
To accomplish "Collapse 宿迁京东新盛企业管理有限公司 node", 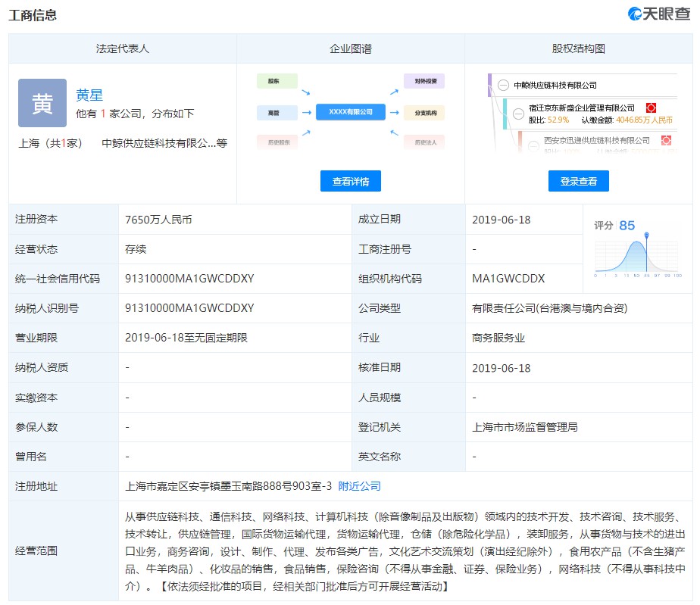I will coord(518,114).
